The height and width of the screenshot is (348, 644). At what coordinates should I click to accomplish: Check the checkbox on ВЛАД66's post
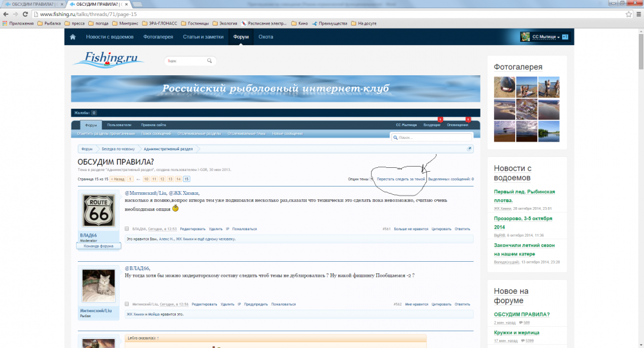click(x=127, y=228)
